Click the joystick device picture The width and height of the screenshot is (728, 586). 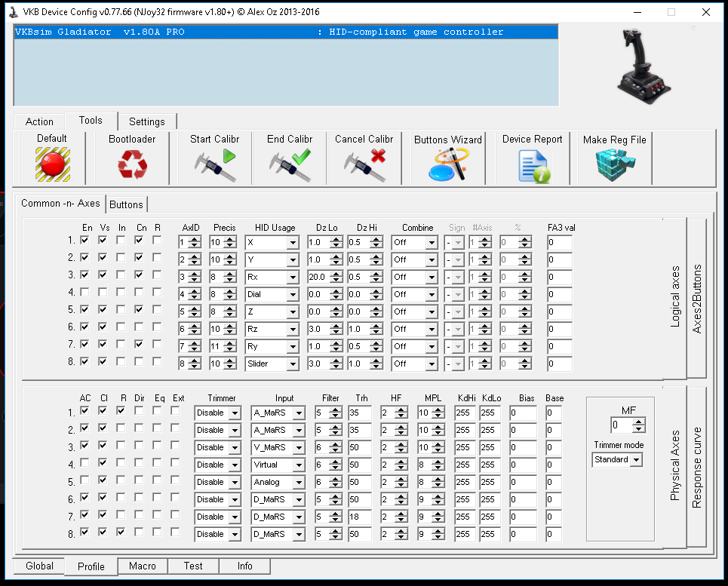pos(643,66)
